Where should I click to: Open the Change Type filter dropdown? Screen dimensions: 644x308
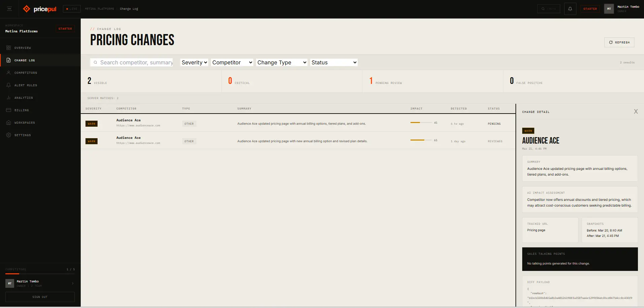282,62
